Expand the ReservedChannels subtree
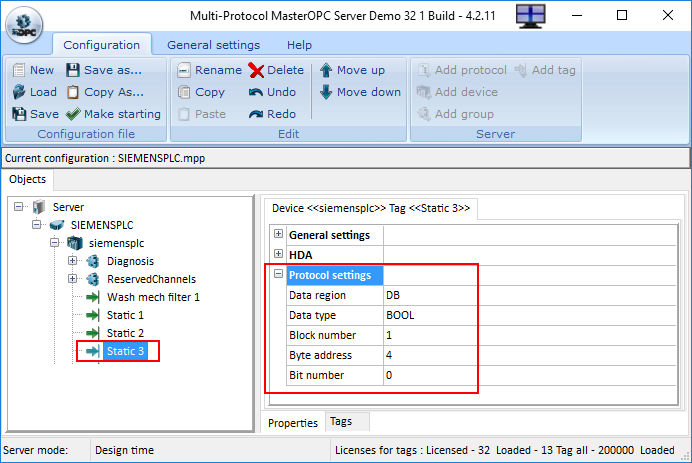This screenshot has width=692, height=463. (x=72, y=279)
